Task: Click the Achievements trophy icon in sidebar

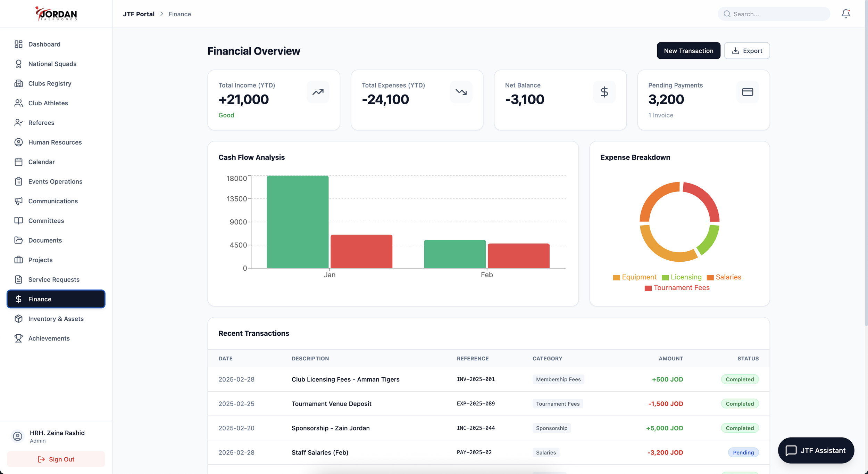Action: (x=18, y=338)
